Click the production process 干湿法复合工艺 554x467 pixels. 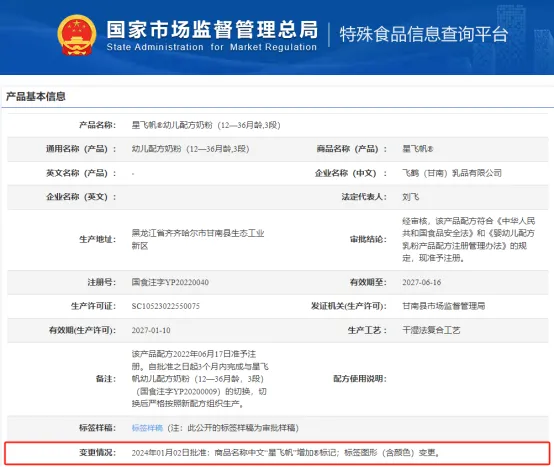click(431, 330)
